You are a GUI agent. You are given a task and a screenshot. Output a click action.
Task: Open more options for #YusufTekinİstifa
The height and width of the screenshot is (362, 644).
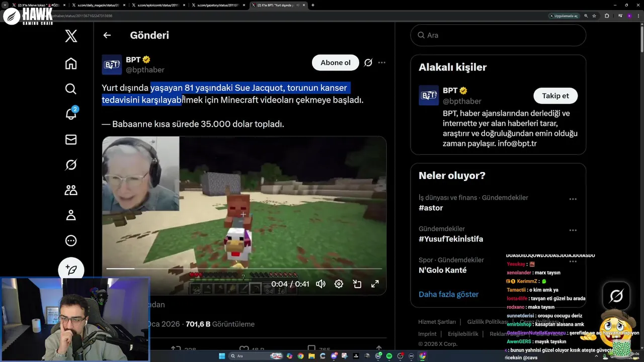tap(573, 230)
